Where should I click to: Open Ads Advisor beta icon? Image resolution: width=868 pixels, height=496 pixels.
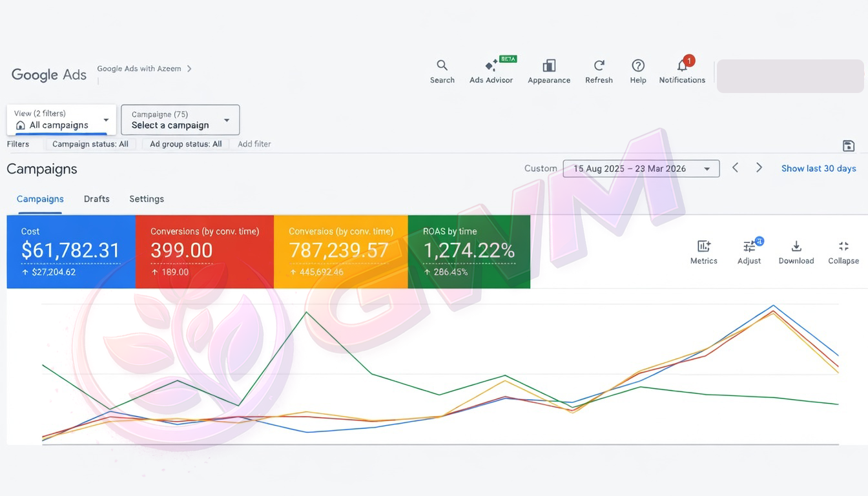[x=491, y=66]
